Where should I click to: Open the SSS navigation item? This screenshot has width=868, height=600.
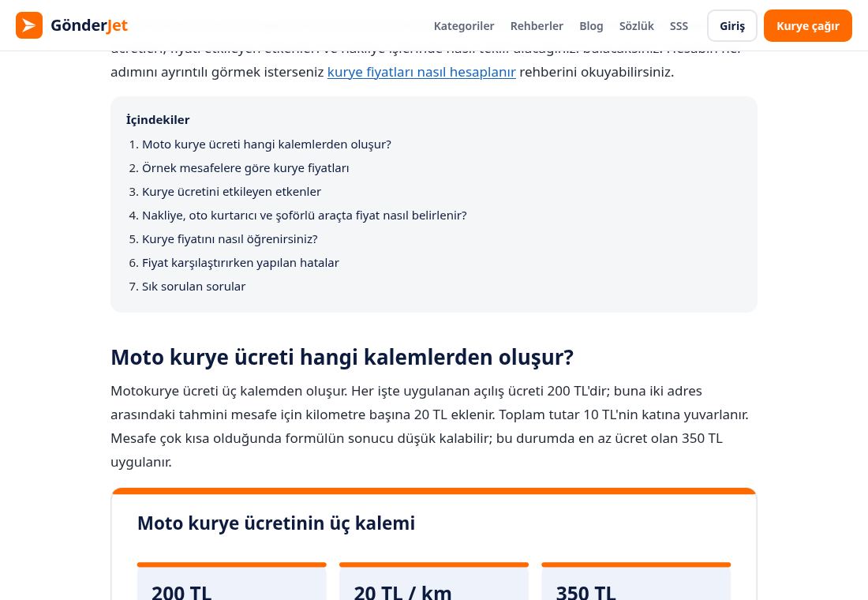(679, 26)
